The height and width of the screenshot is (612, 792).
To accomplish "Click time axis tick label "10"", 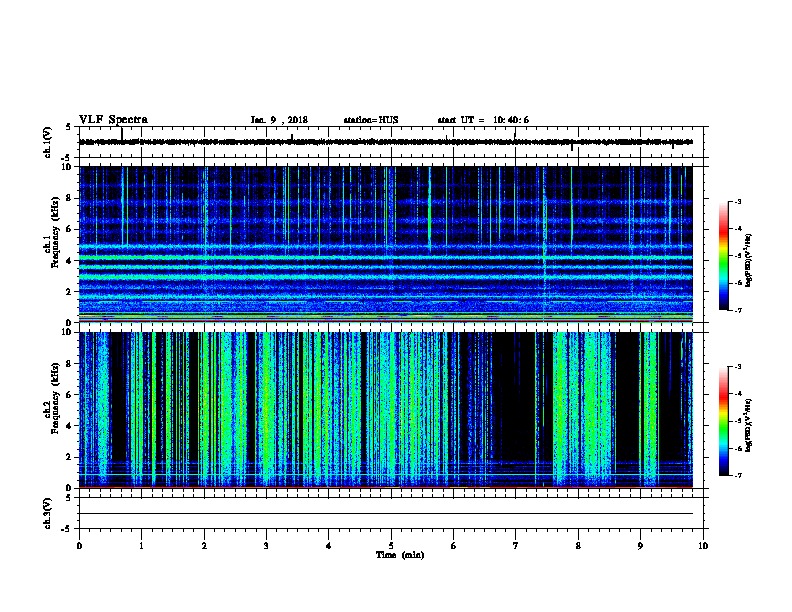I will pos(703,546).
